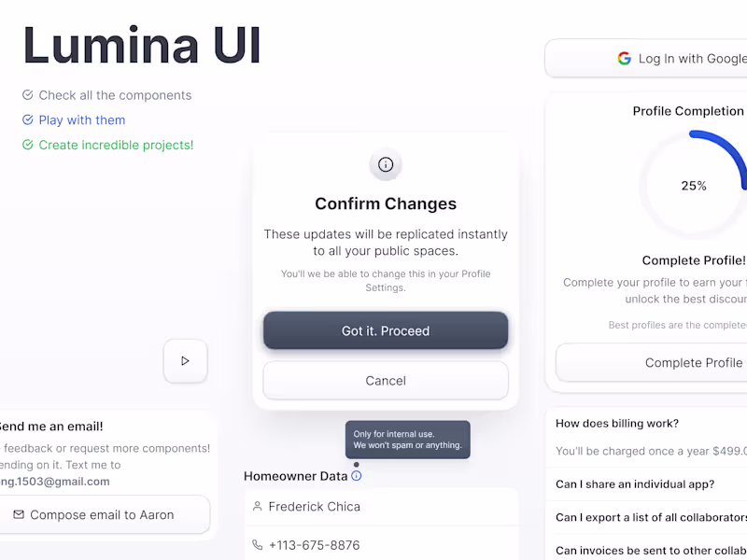This screenshot has width=747, height=560.
Task: Click the phone icon beside +113-675-8876
Action: (x=258, y=545)
